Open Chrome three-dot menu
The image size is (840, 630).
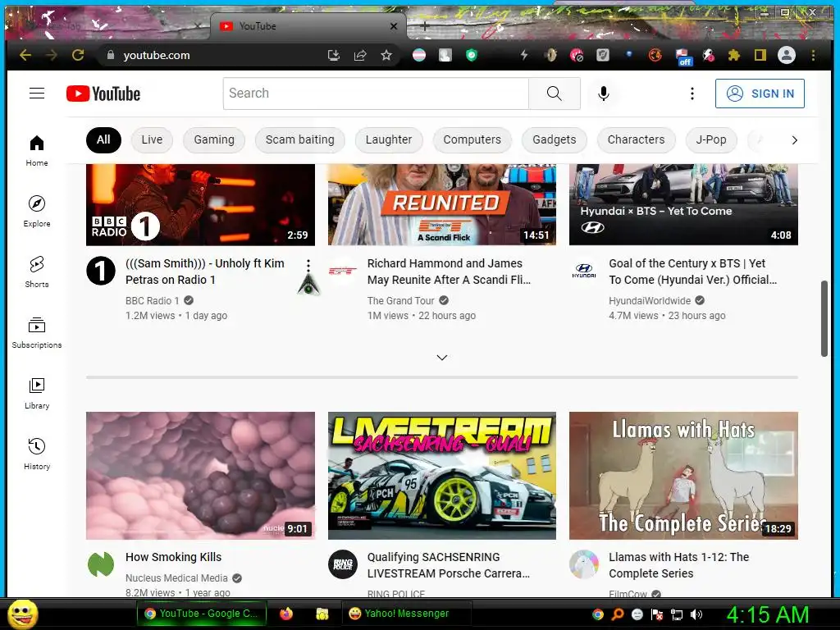click(x=813, y=55)
